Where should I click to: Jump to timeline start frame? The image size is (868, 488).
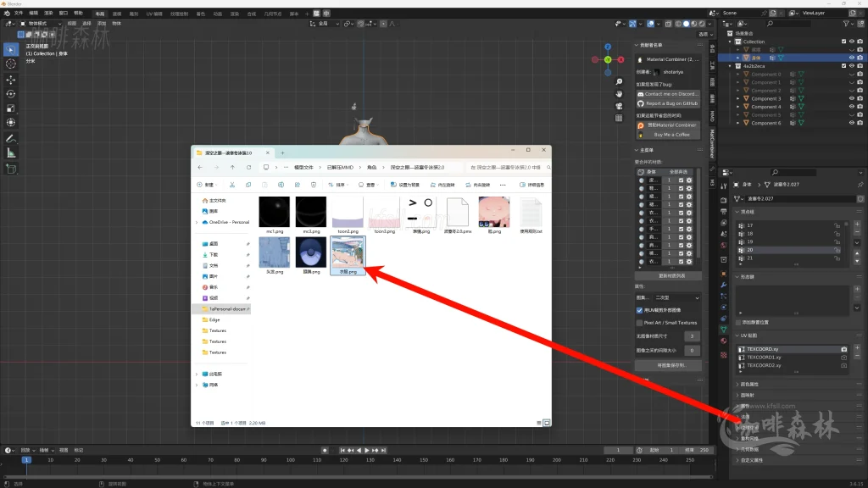[342, 451]
